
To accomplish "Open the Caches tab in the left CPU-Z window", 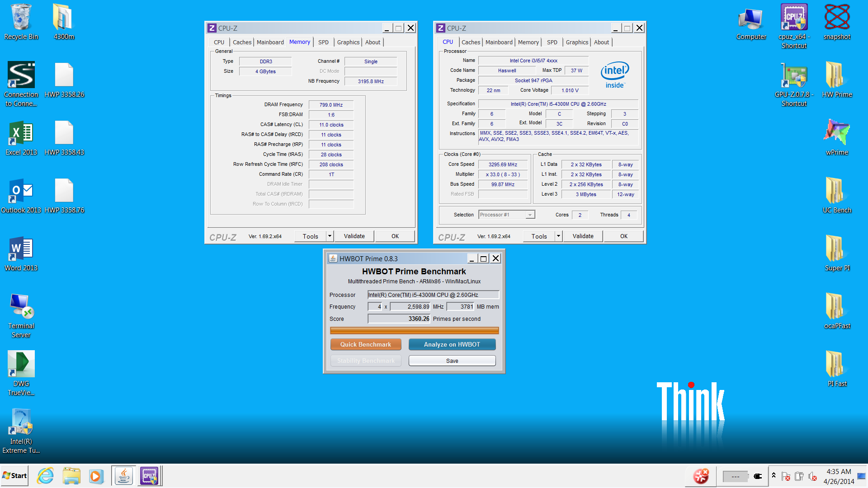I will pyautogui.click(x=242, y=42).
